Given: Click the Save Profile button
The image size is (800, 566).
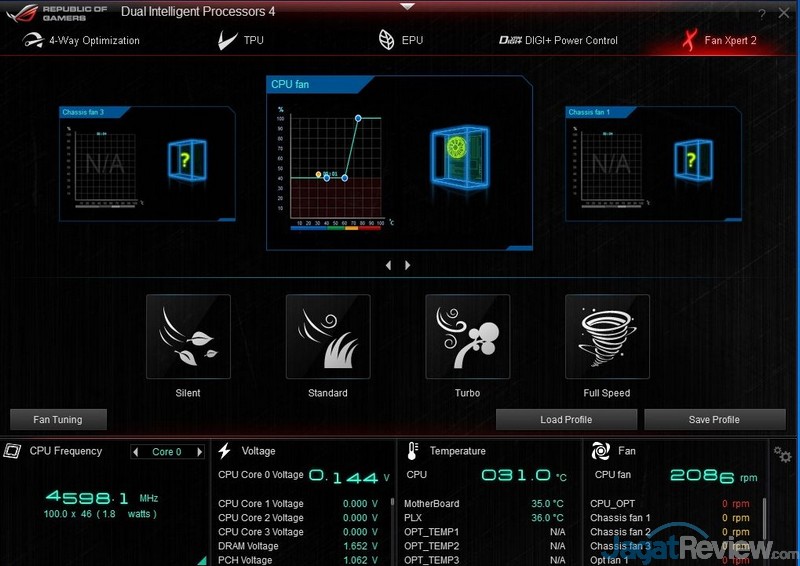Looking at the screenshot, I should pyautogui.click(x=714, y=420).
